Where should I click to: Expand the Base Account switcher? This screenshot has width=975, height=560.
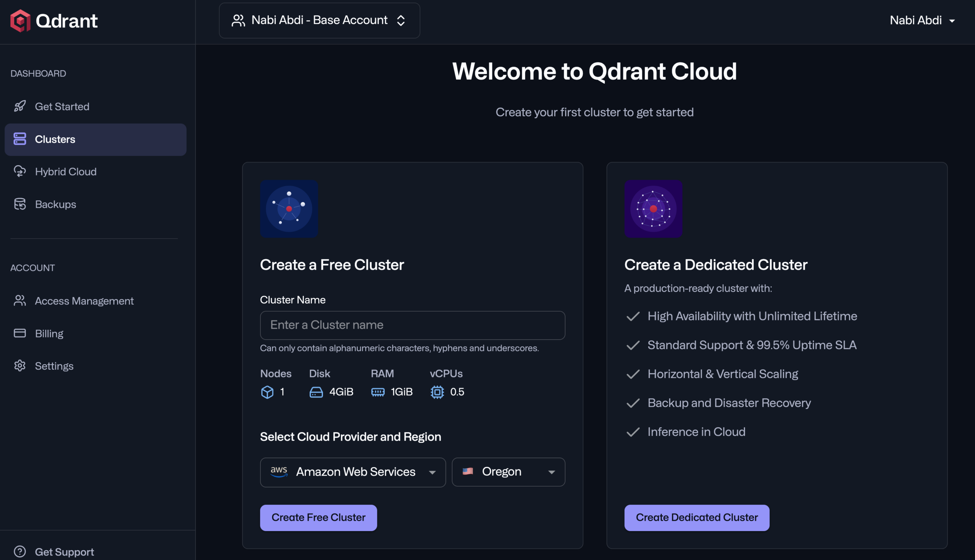pos(319,21)
